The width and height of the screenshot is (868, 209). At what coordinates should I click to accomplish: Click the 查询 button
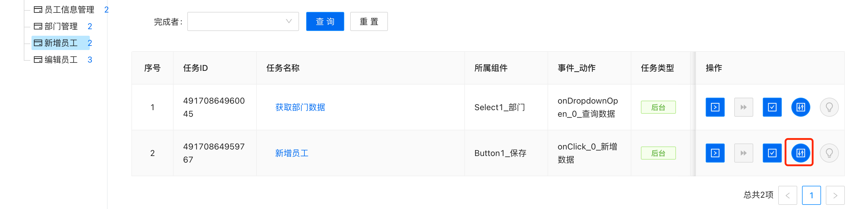pos(325,22)
